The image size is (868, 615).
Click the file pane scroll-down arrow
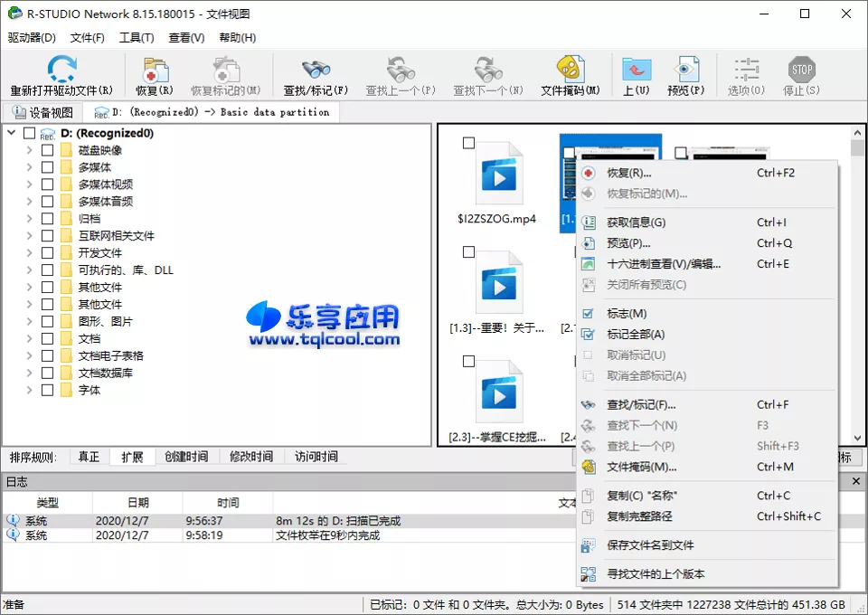tap(857, 438)
